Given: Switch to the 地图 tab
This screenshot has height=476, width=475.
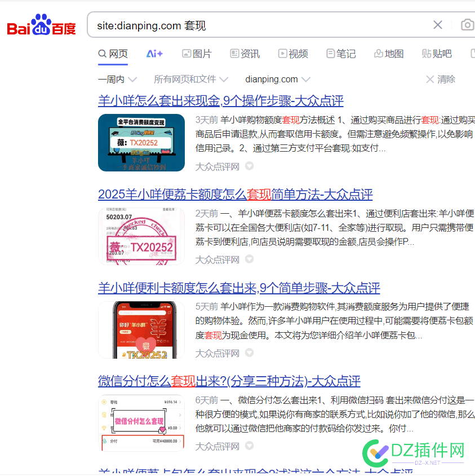Looking at the screenshot, I should 389,54.
